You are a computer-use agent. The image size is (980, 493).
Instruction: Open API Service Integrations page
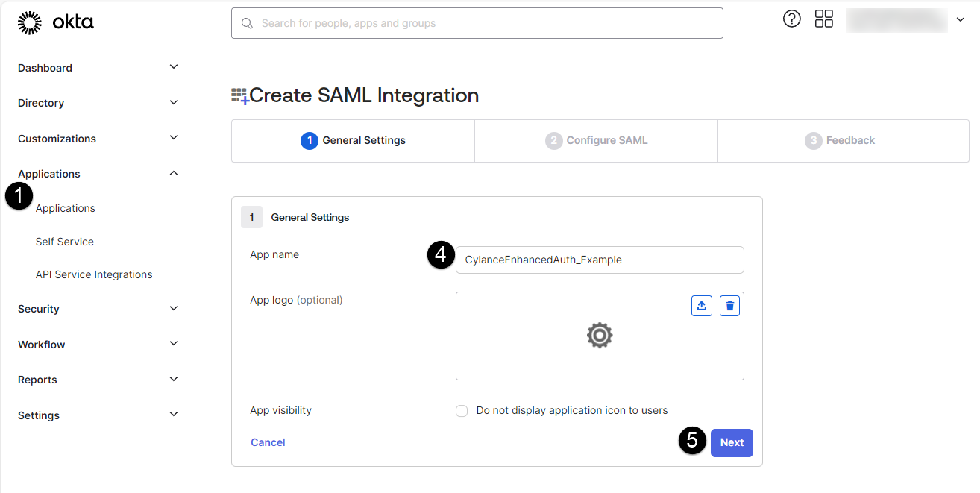pos(94,274)
